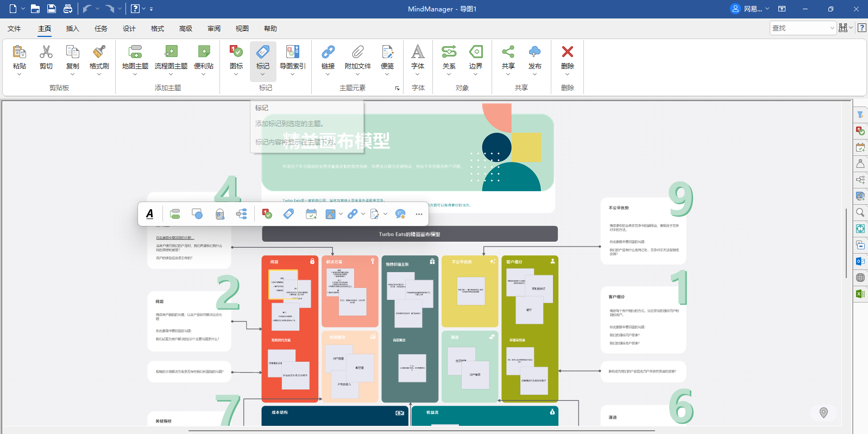Open the Outlook panel in right sidebar
Screen dimensions: 868x434
coord(860,261)
